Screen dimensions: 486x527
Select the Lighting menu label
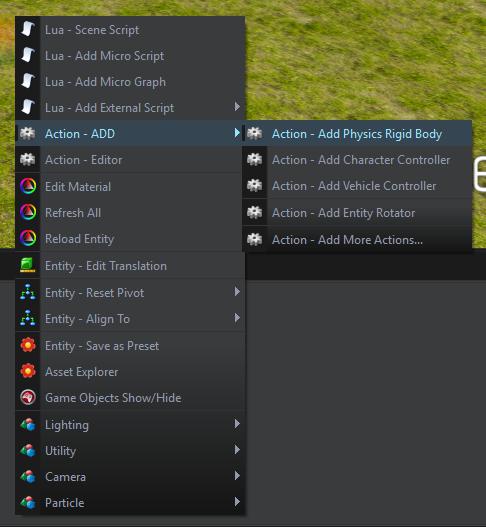[67, 425]
